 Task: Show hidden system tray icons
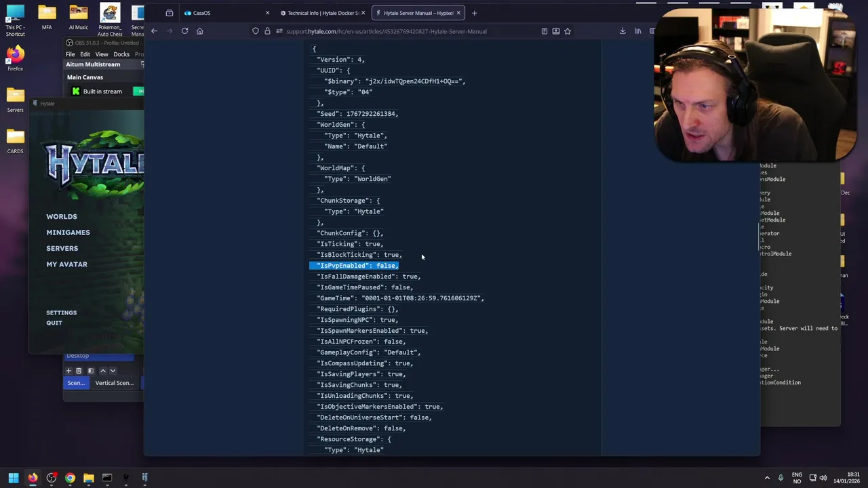point(767,478)
